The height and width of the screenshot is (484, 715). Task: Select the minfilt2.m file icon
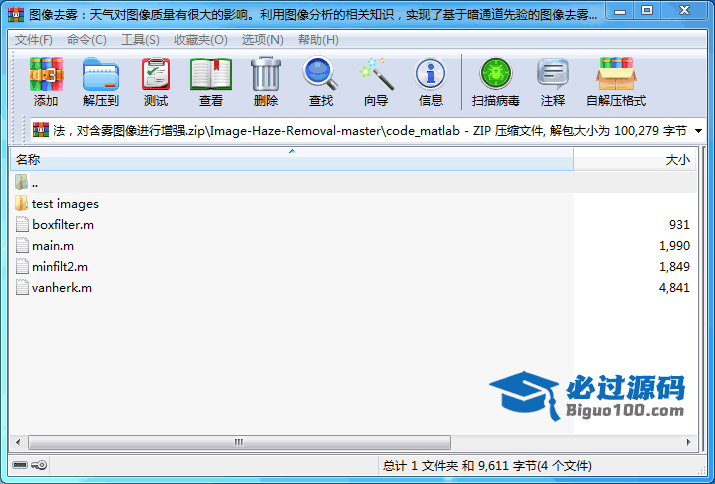tap(22, 266)
